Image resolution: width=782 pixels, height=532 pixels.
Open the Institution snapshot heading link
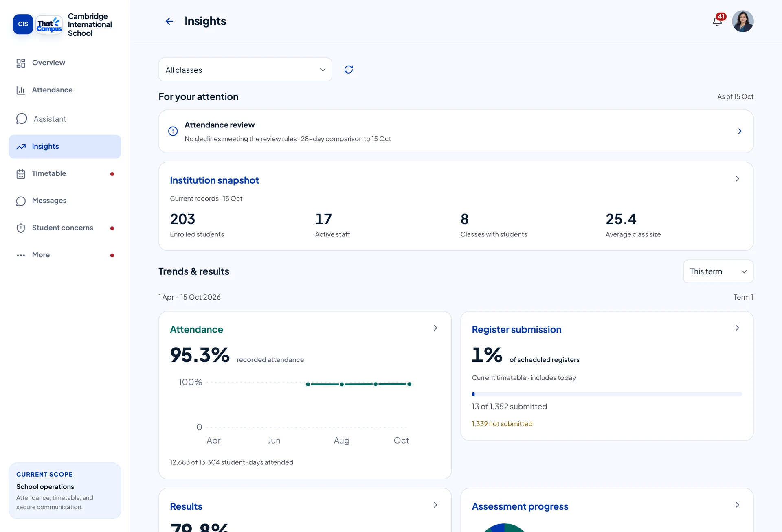pyautogui.click(x=214, y=180)
